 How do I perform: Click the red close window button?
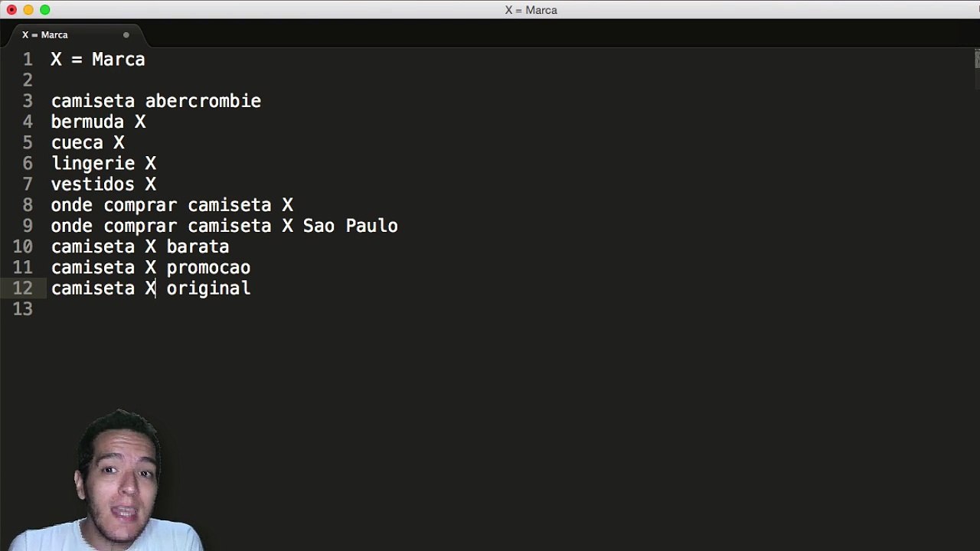[x=11, y=10]
